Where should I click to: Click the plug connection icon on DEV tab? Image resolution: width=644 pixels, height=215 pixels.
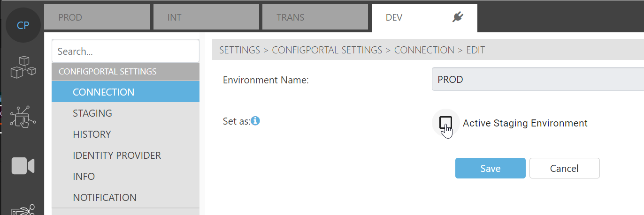pos(458,18)
